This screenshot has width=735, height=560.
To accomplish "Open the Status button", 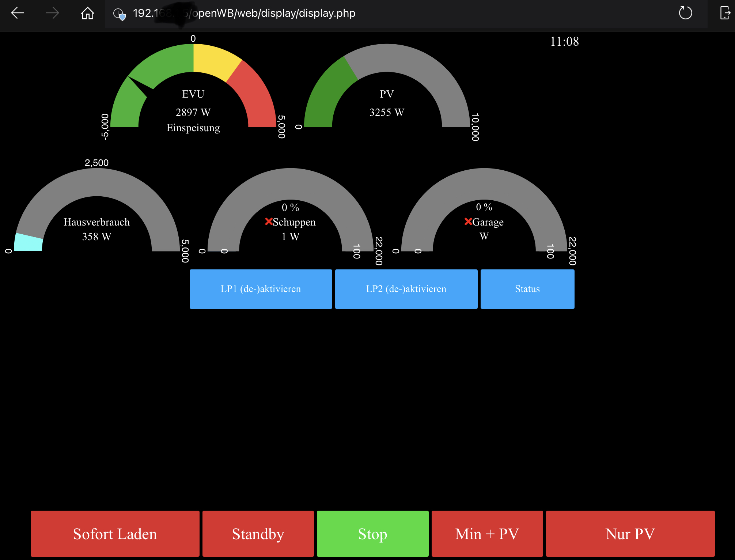I will [527, 289].
